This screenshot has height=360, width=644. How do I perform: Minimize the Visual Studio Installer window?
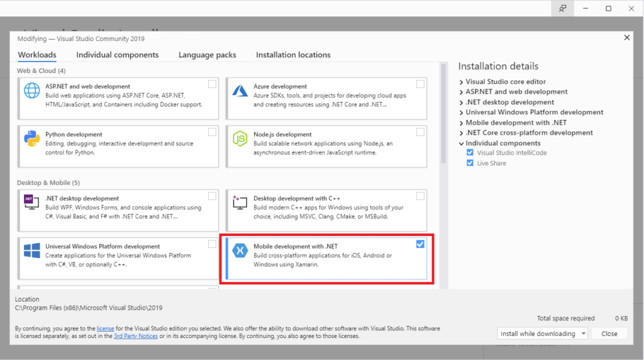[x=586, y=8]
